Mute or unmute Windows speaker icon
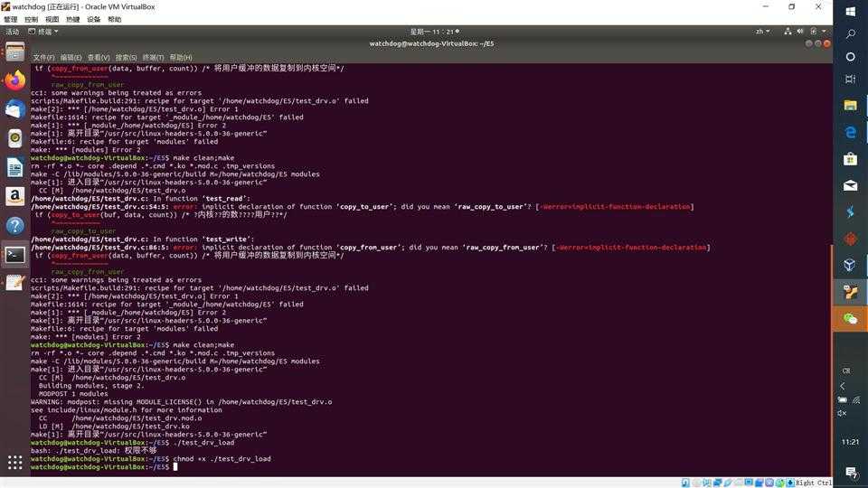868x488 pixels. pyautogui.click(x=842, y=413)
